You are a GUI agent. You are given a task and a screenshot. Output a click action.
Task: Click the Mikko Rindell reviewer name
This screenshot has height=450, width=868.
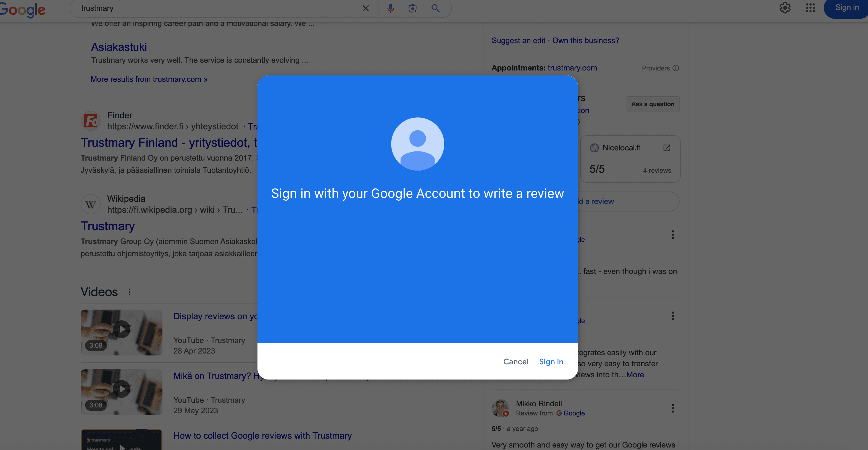coord(539,404)
